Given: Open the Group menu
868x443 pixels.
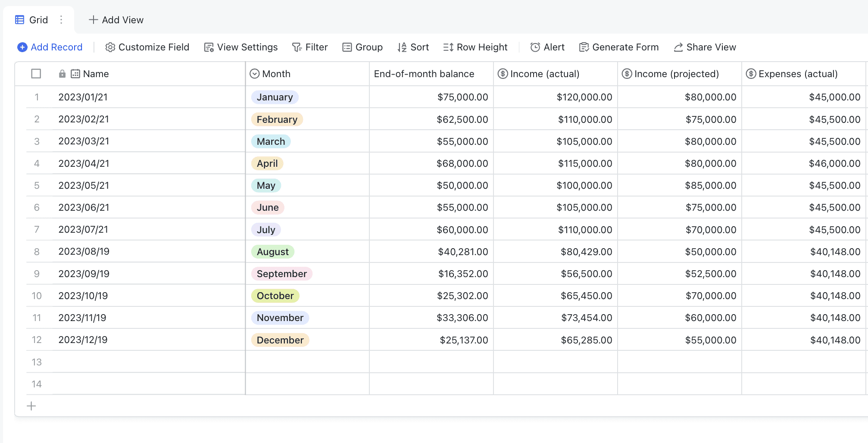Looking at the screenshot, I should point(362,47).
